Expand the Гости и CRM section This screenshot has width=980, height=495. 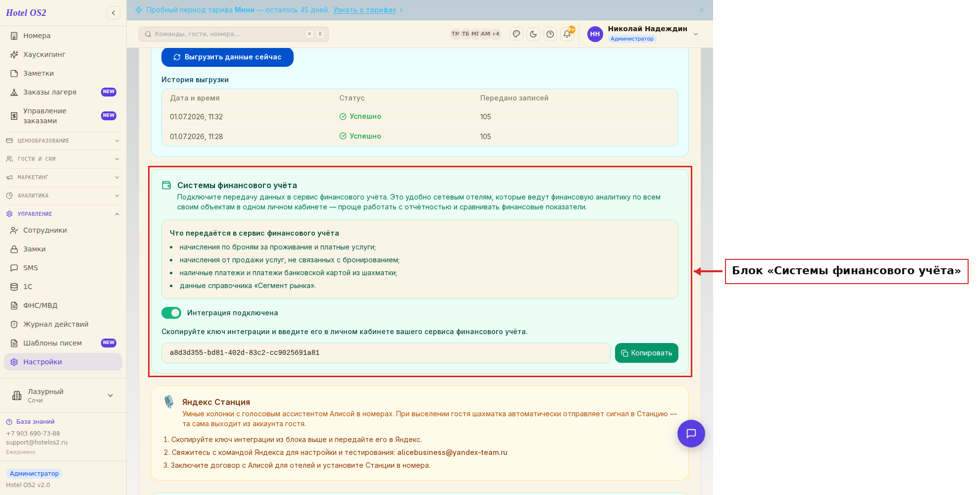click(x=63, y=159)
